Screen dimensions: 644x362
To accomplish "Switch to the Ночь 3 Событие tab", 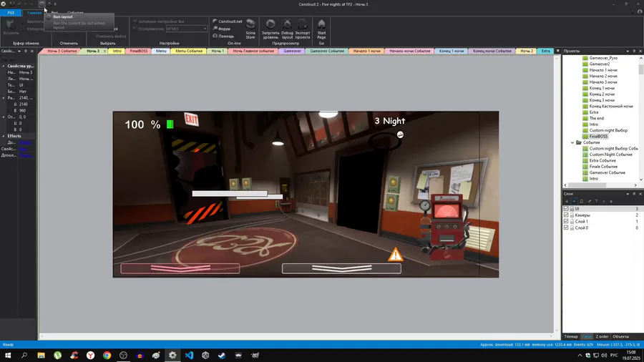I will coord(62,51).
